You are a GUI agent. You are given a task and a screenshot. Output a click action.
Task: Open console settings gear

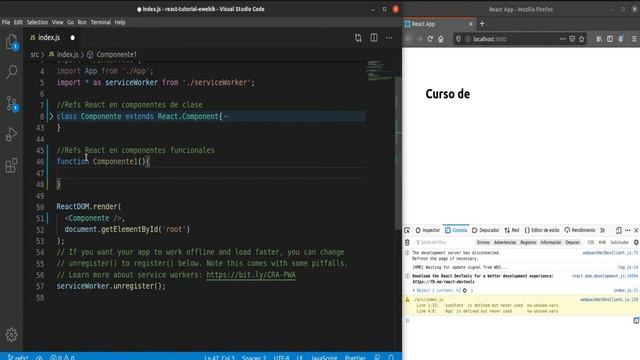636,242
